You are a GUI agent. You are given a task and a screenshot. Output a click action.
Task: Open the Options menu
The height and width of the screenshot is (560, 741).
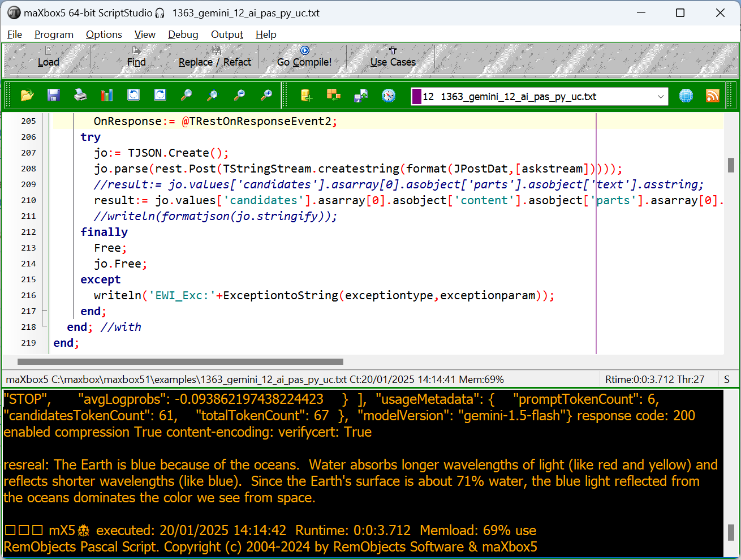(x=104, y=35)
